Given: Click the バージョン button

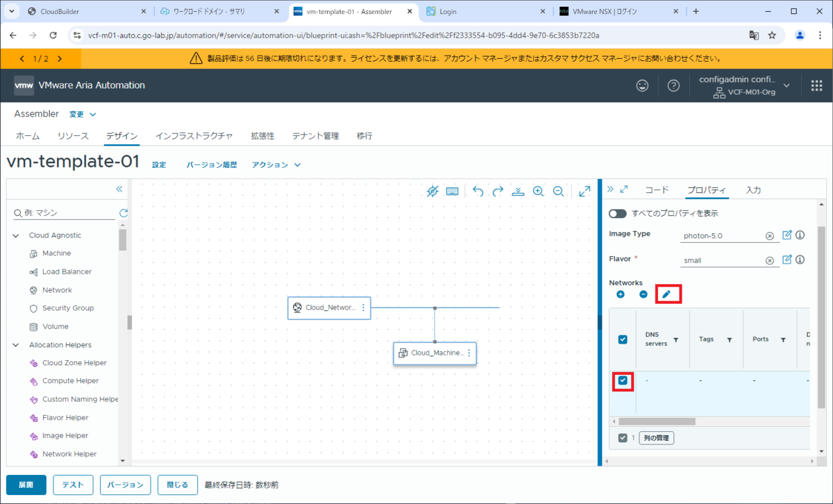Looking at the screenshot, I should coord(125,485).
